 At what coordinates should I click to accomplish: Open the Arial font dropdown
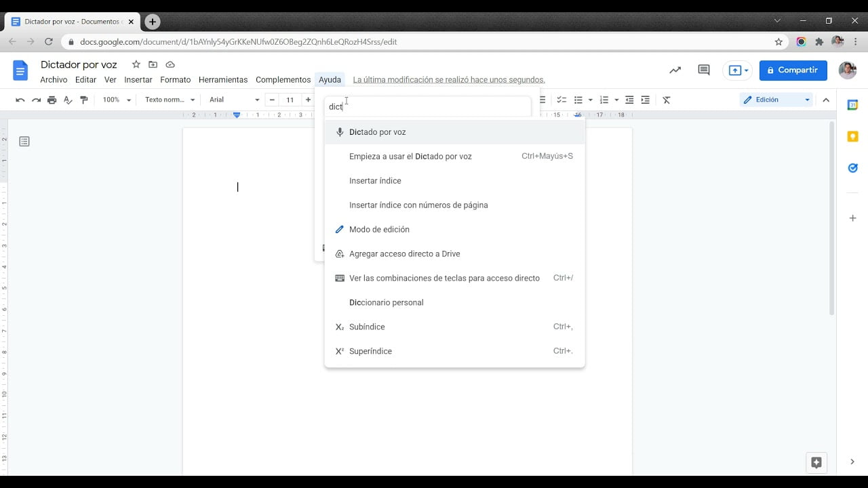[234, 100]
